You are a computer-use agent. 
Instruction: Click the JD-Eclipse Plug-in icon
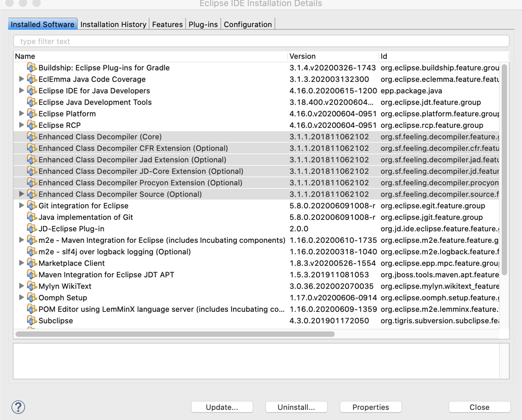[32, 229]
